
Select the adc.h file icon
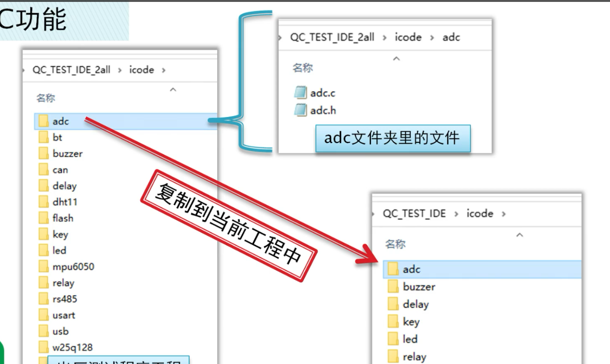point(300,110)
